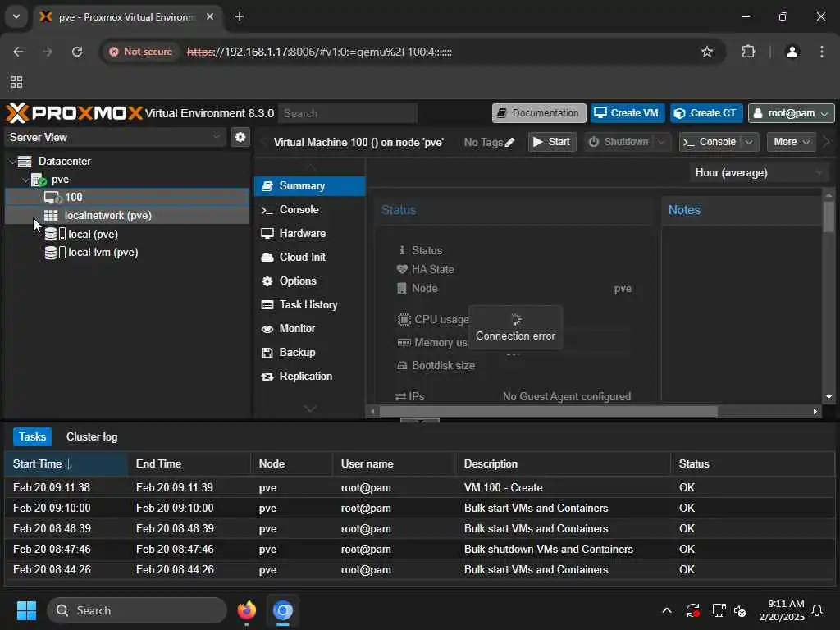Viewport: 840px width, 630px height.
Task: Click the Not secure site badge
Action: 141,52
